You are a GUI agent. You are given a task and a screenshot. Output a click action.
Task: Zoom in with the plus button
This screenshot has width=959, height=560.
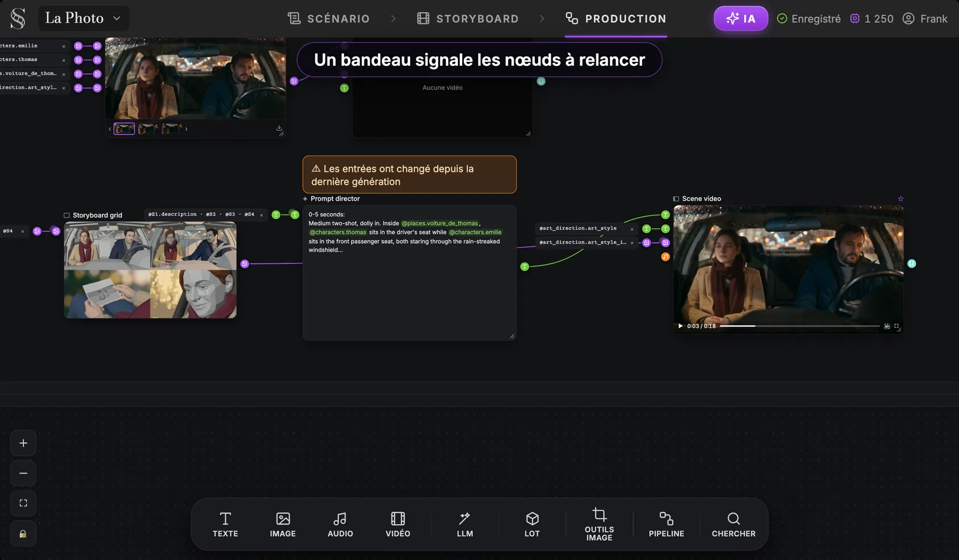click(23, 443)
